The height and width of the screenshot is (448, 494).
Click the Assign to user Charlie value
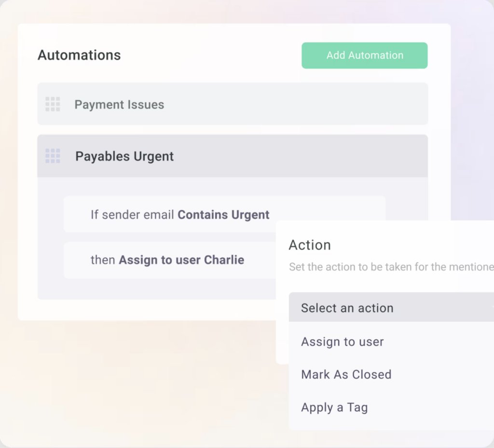[181, 260]
